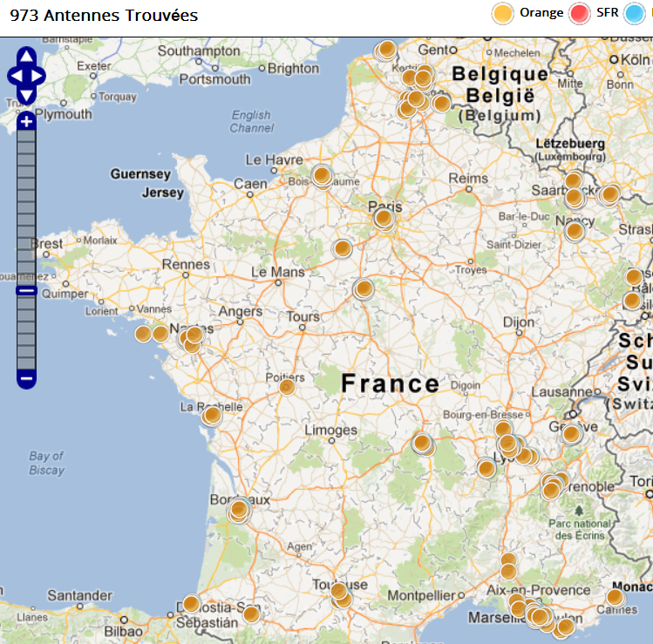The image size is (653, 644).
Task: Click the Aix-en-Provence label
Action: click(539, 590)
